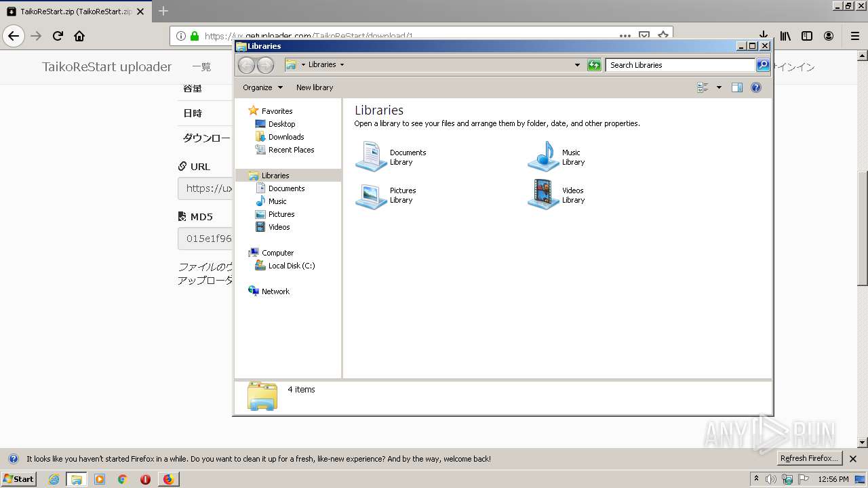Open Firefox account icon
The width and height of the screenshot is (868, 488).
click(x=829, y=36)
